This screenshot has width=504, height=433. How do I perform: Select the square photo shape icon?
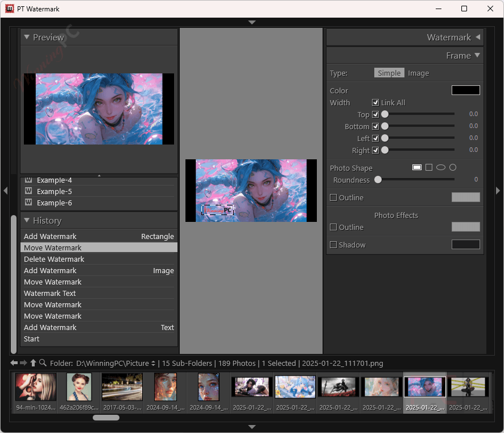tap(429, 167)
